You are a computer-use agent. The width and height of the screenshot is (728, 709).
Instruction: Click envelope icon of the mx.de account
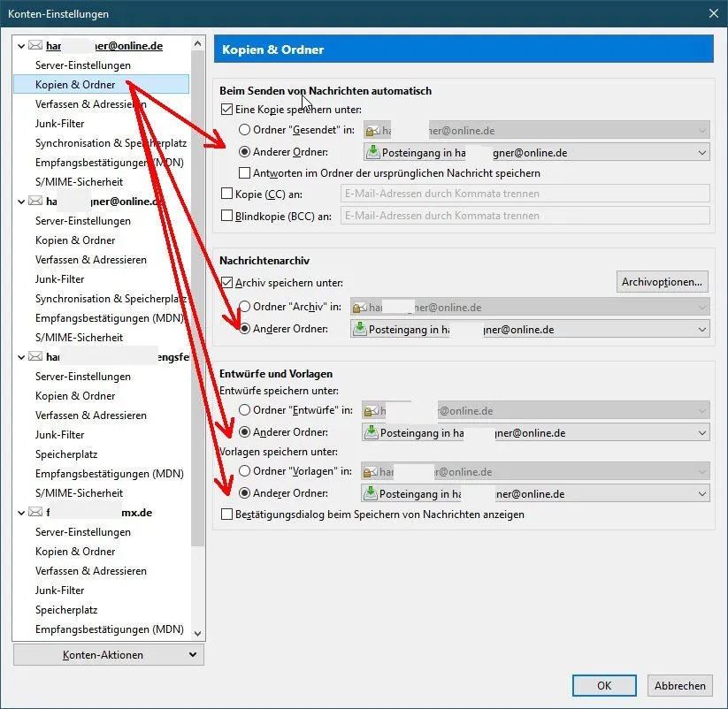point(35,512)
